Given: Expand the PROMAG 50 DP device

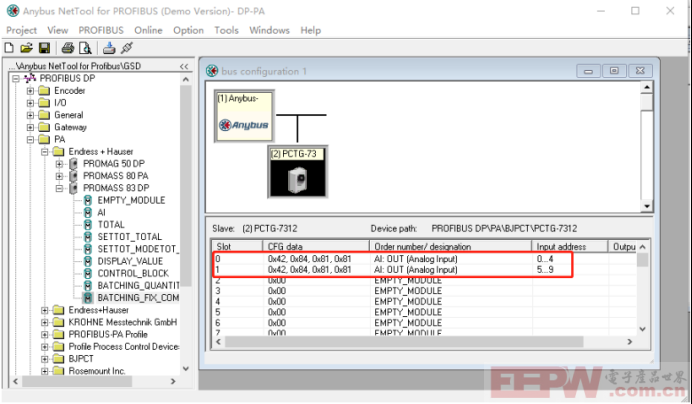Looking at the screenshot, I should (59, 164).
